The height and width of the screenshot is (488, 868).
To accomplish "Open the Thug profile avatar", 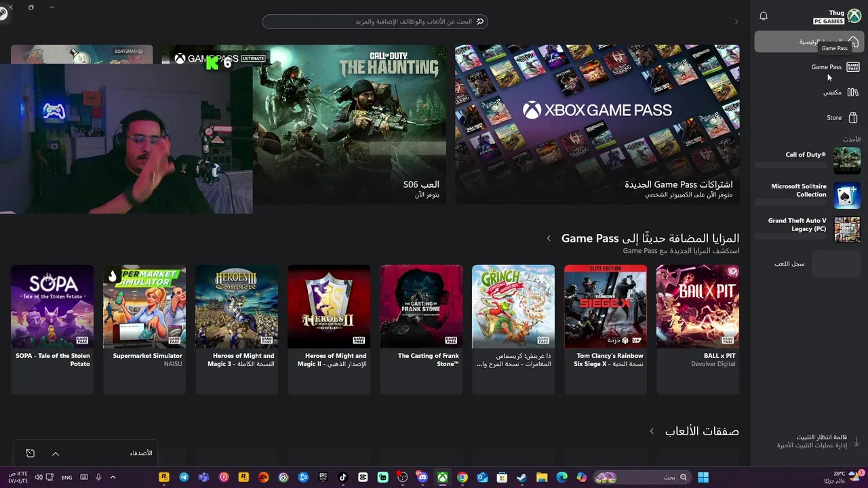I will click(x=854, y=16).
